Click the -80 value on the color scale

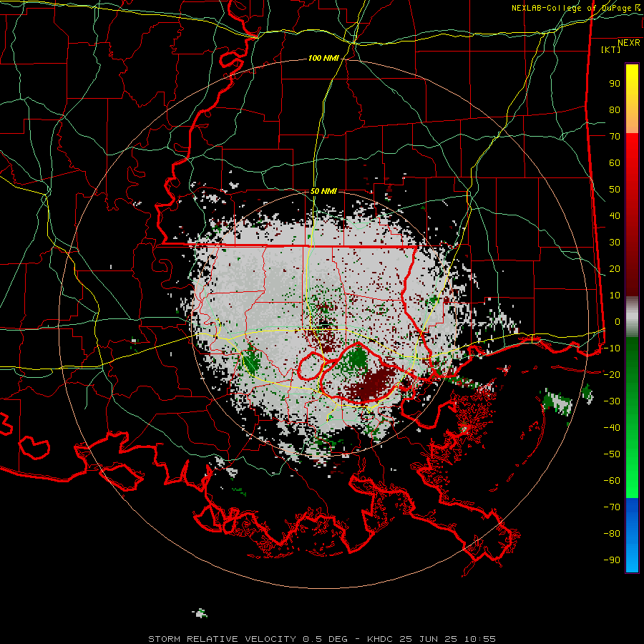612,534
